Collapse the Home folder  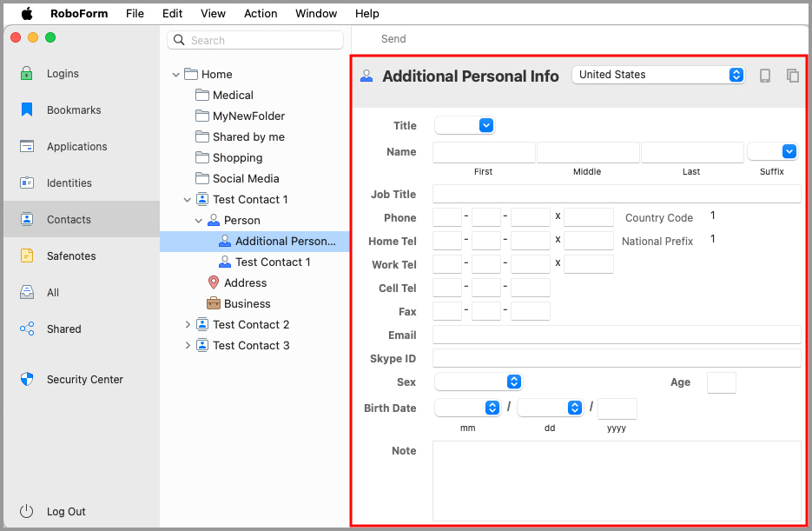point(176,75)
